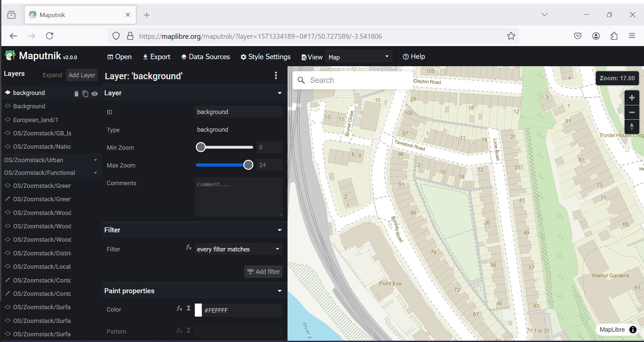The image size is (644, 342).
Task: Collapse the Paint properties section
Action: 279,291
